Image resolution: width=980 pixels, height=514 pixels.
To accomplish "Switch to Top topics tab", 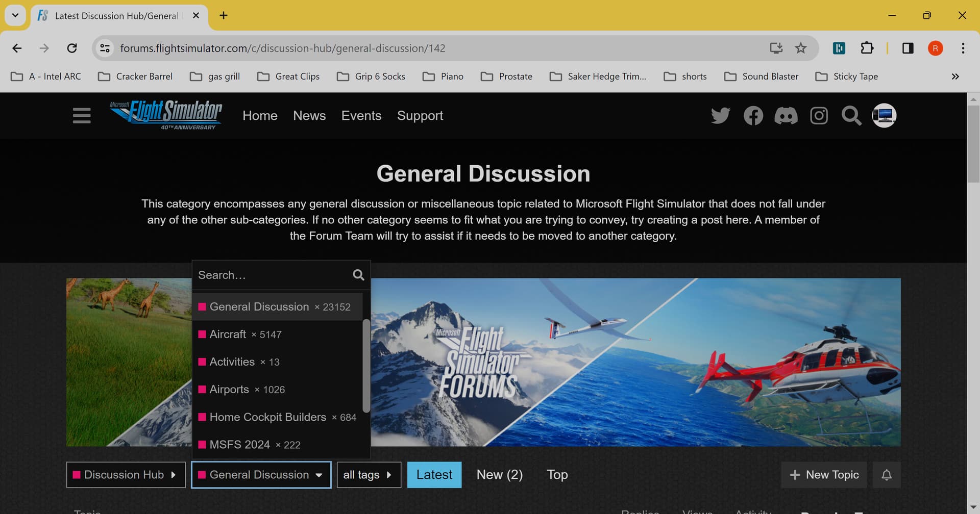I will [557, 475].
